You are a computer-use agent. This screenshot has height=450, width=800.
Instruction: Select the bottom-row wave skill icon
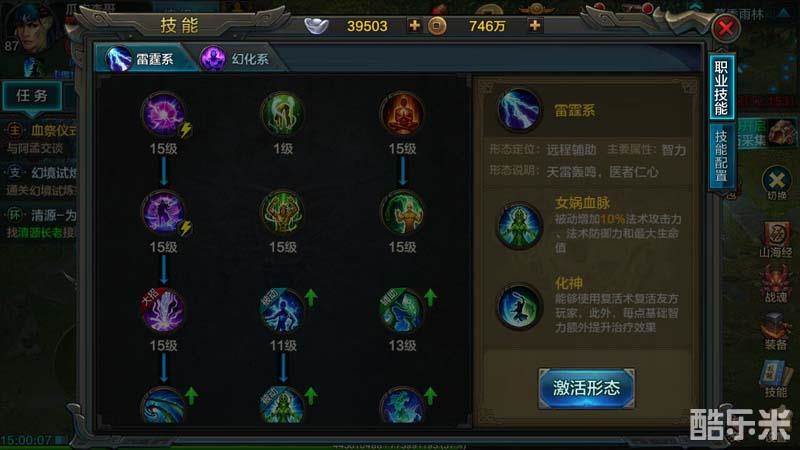point(163,406)
